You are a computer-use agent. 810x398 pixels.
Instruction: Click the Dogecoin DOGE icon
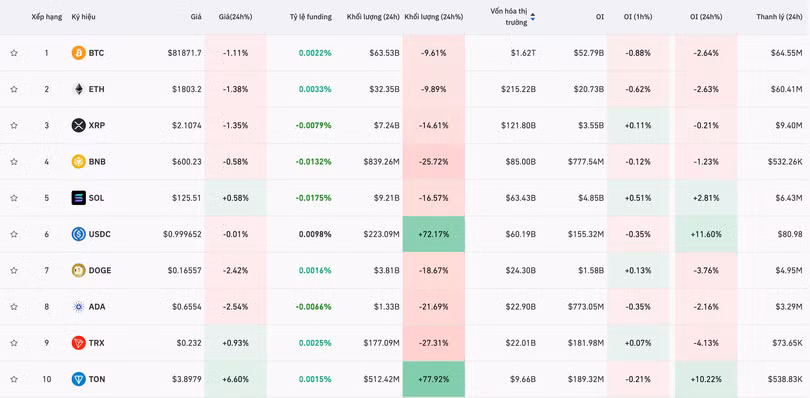(79, 270)
